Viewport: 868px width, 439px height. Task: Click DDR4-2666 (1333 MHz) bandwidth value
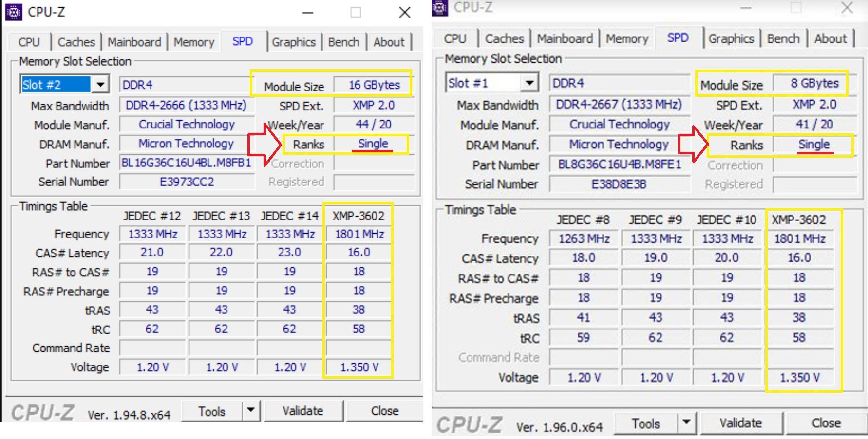tap(186, 105)
